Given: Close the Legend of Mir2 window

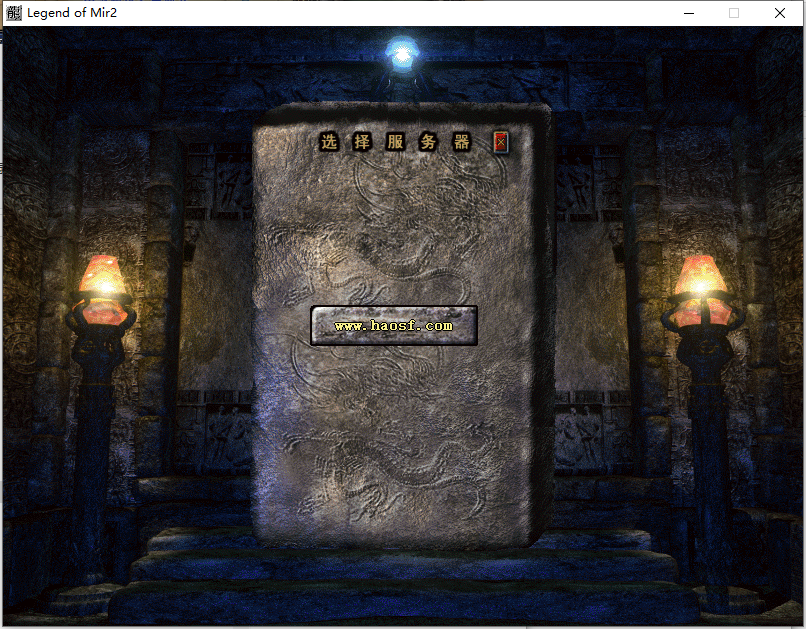Looking at the screenshot, I should pyautogui.click(x=780, y=13).
